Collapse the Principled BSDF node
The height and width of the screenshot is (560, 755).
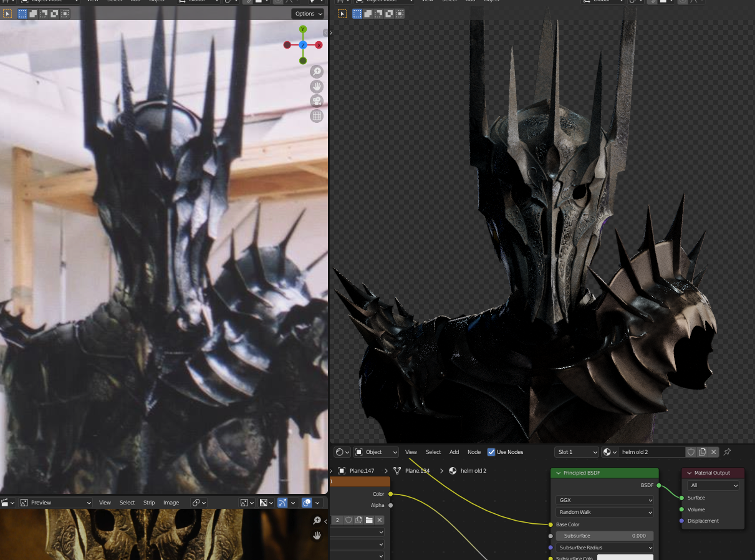pos(559,473)
